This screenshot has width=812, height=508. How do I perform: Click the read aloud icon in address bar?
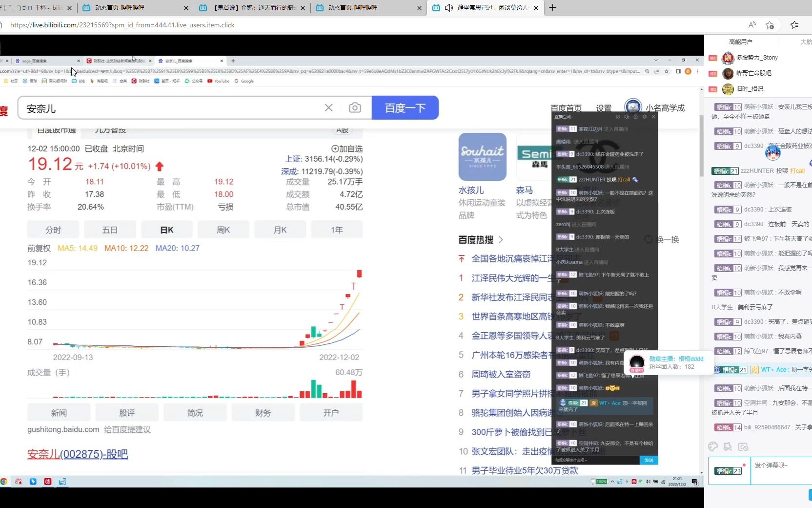[752, 25]
